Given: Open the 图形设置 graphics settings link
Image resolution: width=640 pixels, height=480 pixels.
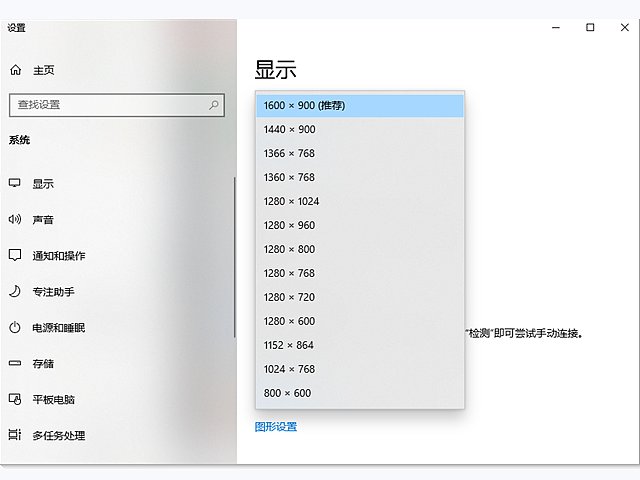Looking at the screenshot, I should tap(276, 427).
